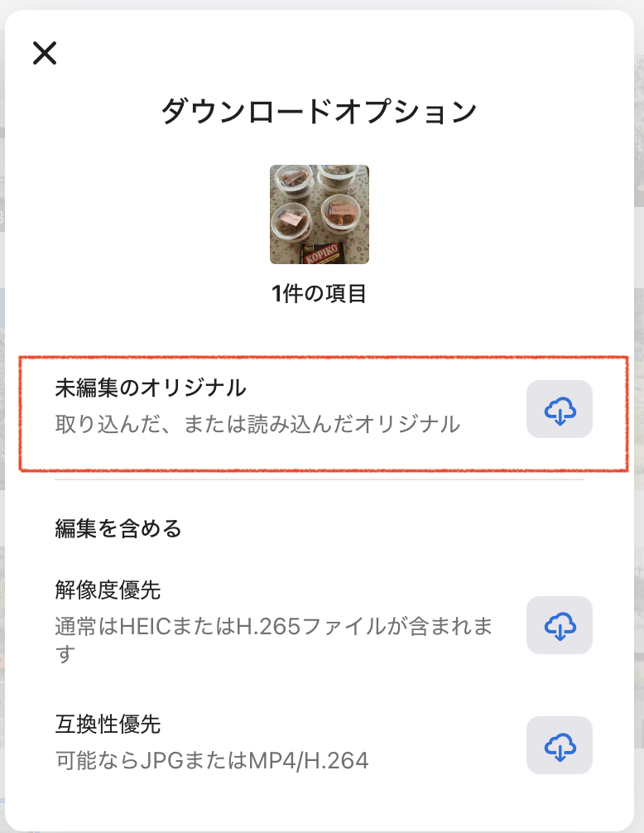Click the red-highlighted original download row
Image resolution: width=644 pixels, height=833 pixels.
click(x=324, y=413)
